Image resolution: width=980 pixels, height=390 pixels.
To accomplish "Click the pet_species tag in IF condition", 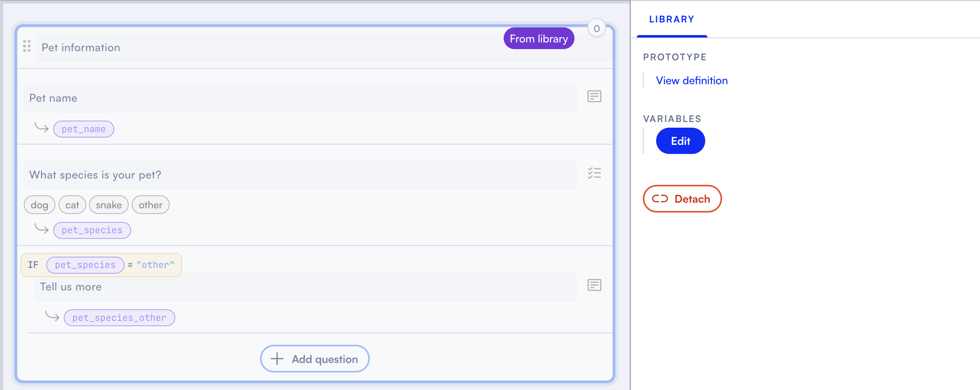I will coord(85,265).
